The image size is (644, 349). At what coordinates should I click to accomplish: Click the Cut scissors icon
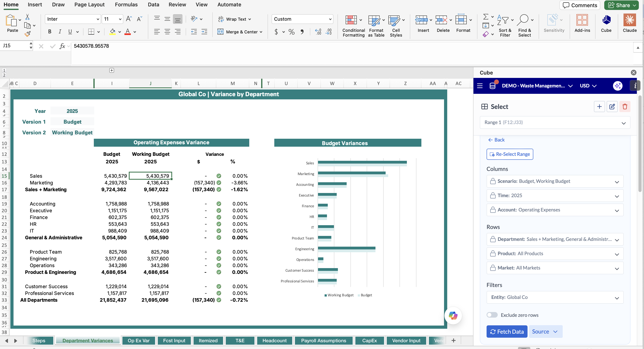click(x=27, y=17)
